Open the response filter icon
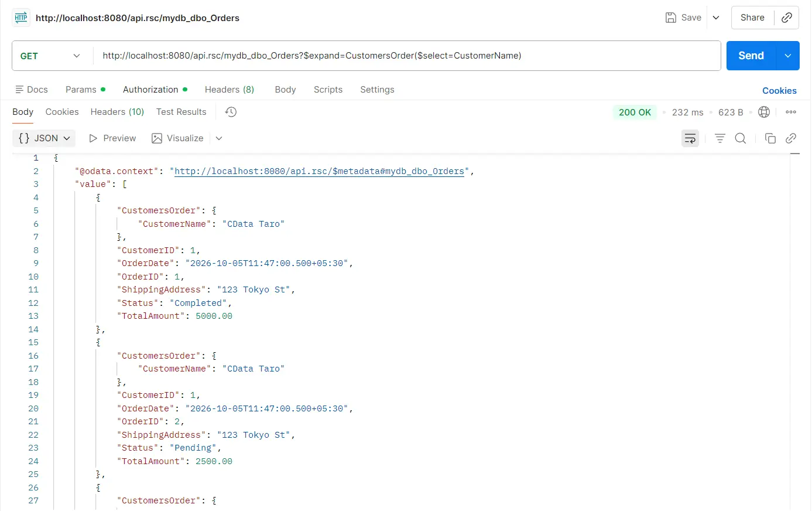This screenshot has width=812, height=511. point(720,138)
